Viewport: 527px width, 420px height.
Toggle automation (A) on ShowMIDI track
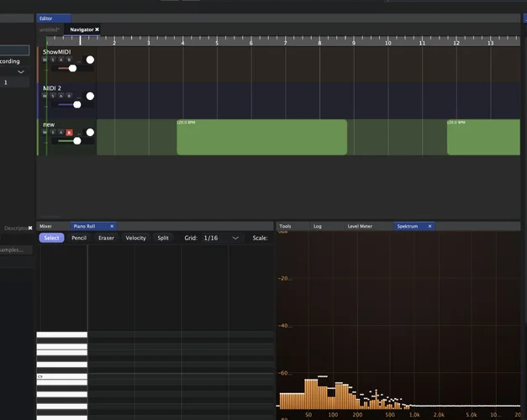(61, 60)
